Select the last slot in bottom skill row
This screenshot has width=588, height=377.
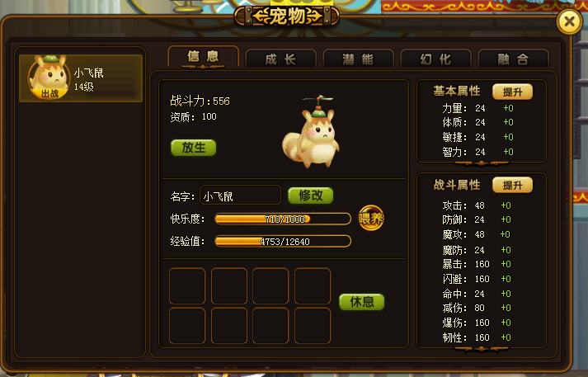tap(313, 326)
